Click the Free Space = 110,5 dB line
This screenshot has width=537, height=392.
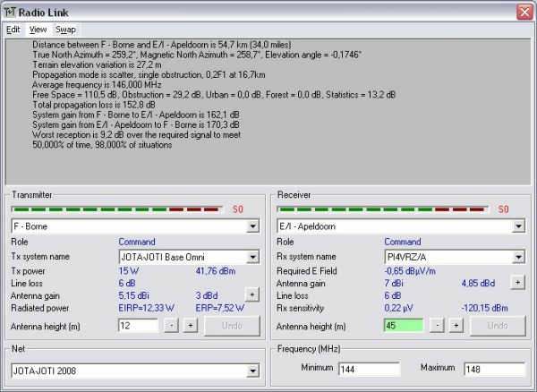(214, 95)
